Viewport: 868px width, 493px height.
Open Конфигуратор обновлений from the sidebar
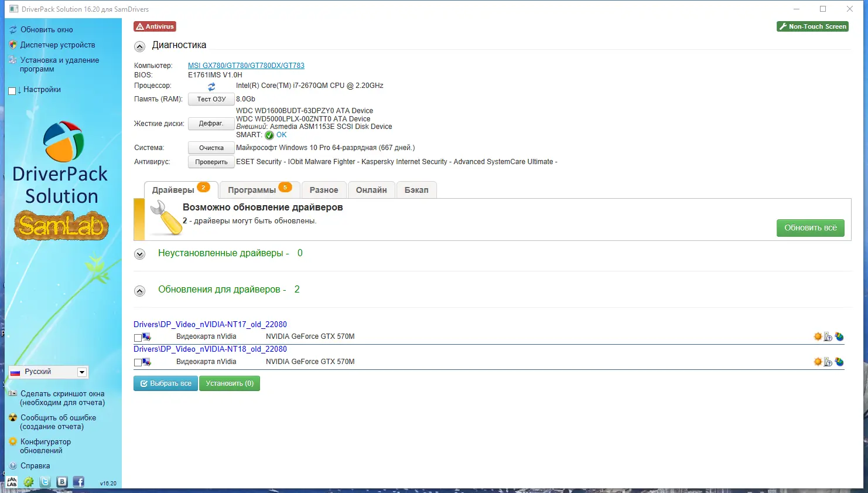click(x=45, y=446)
